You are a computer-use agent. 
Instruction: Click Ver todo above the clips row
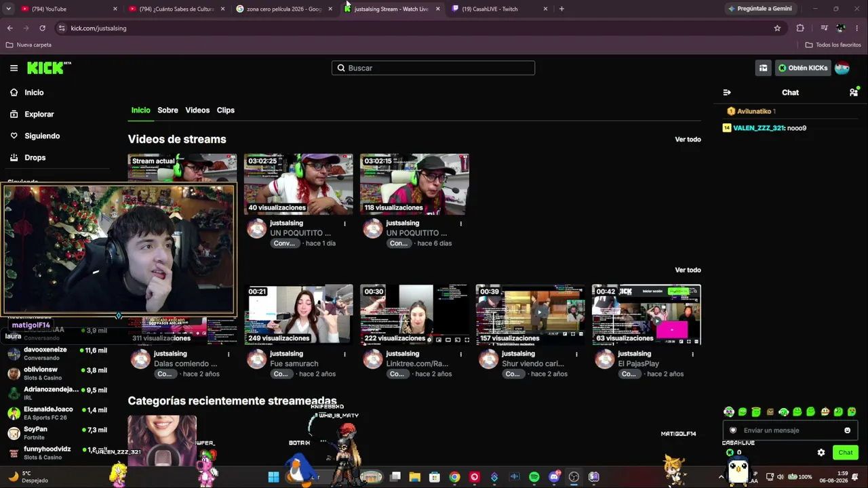click(x=688, y=270)
